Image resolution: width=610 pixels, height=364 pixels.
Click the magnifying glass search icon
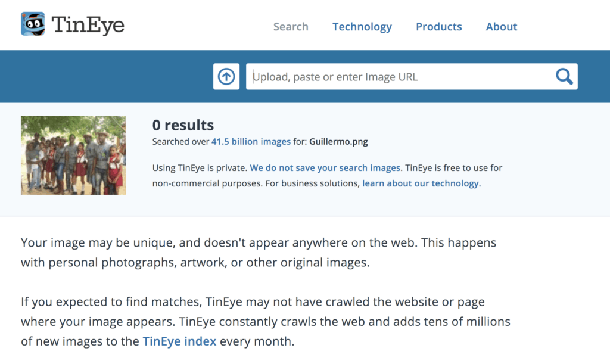[564, 76]
